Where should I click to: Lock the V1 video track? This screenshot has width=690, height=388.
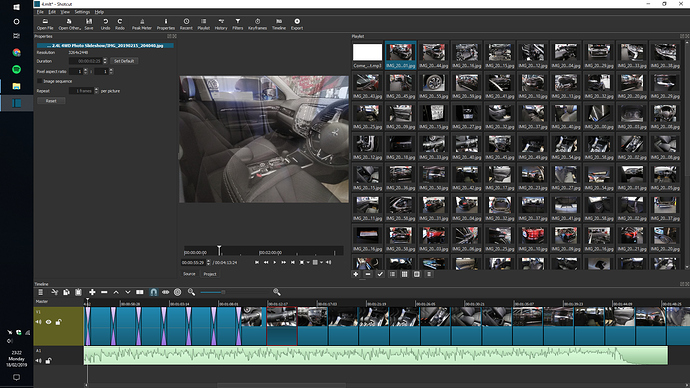[x=58, y=322]
